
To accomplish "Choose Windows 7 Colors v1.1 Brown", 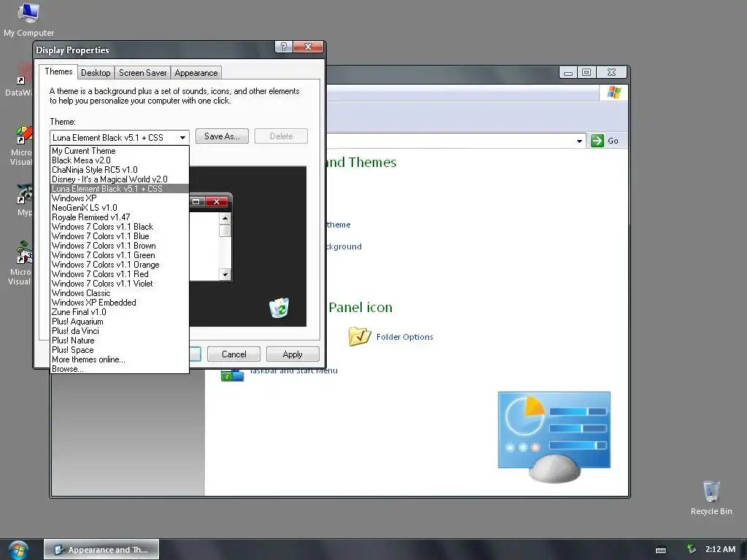I will [x=120, y=246].
